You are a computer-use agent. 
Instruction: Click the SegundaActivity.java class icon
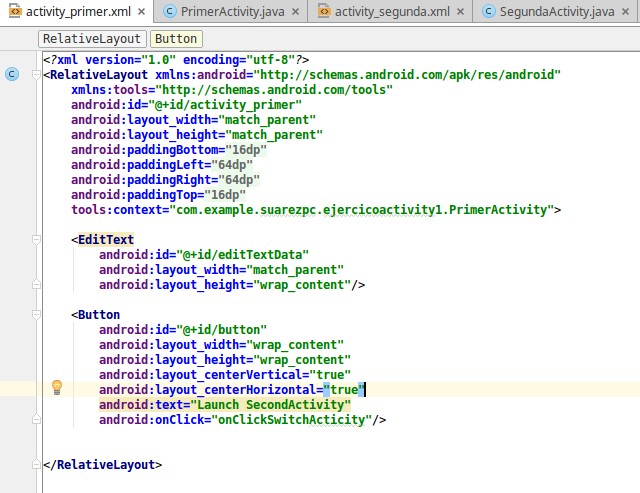coord(489,12)
